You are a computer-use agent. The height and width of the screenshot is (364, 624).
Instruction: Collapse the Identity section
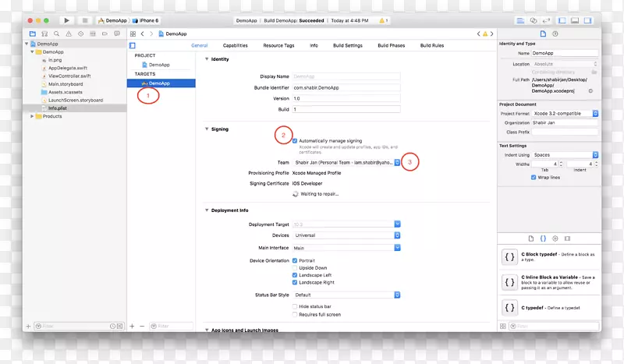coord(207,59)
